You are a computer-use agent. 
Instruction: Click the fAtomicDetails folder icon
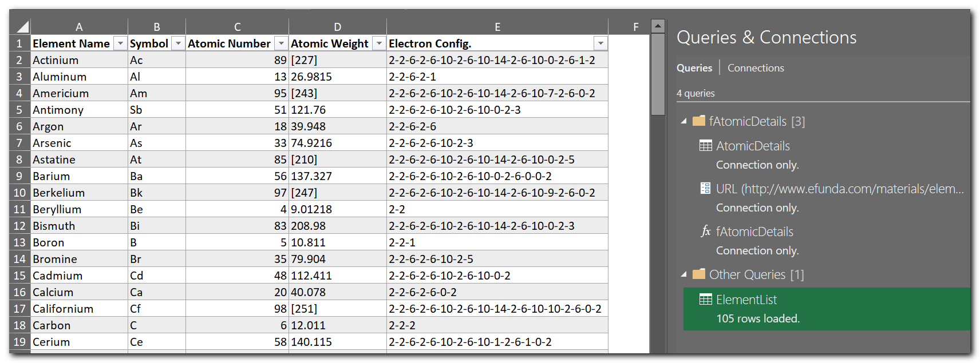[x=698, y=121]
